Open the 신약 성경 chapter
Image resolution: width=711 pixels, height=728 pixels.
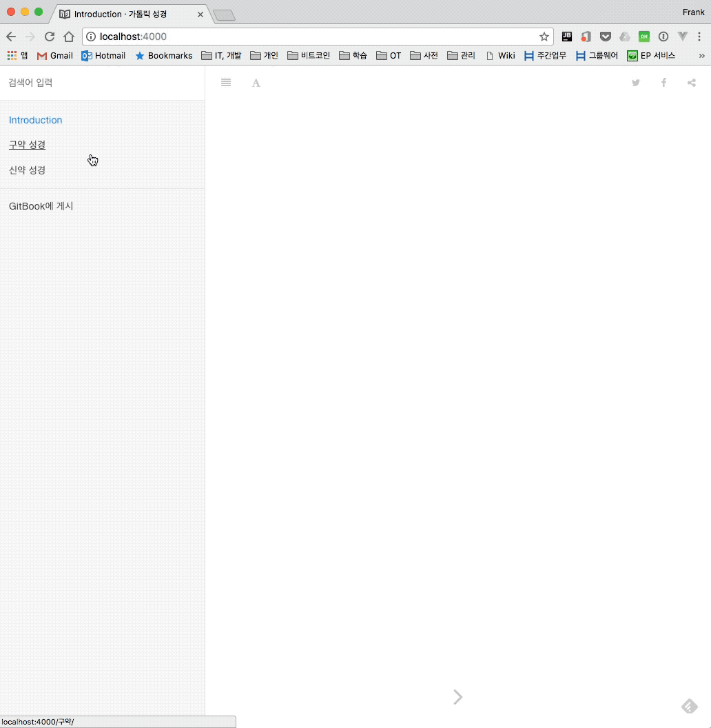(28, 170)
